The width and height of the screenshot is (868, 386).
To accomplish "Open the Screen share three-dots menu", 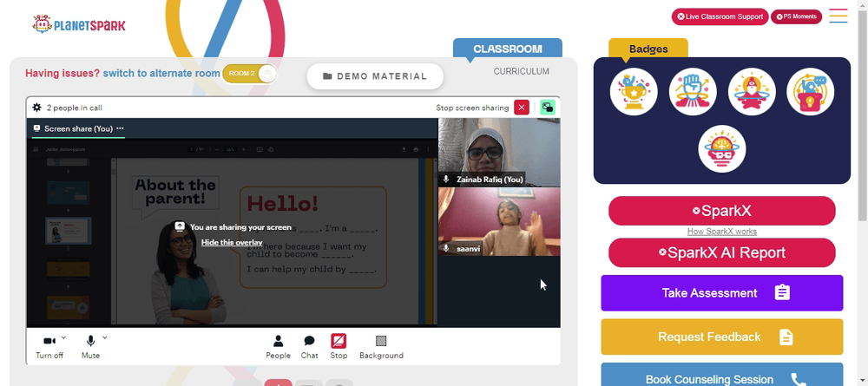I will pos(120,128).
